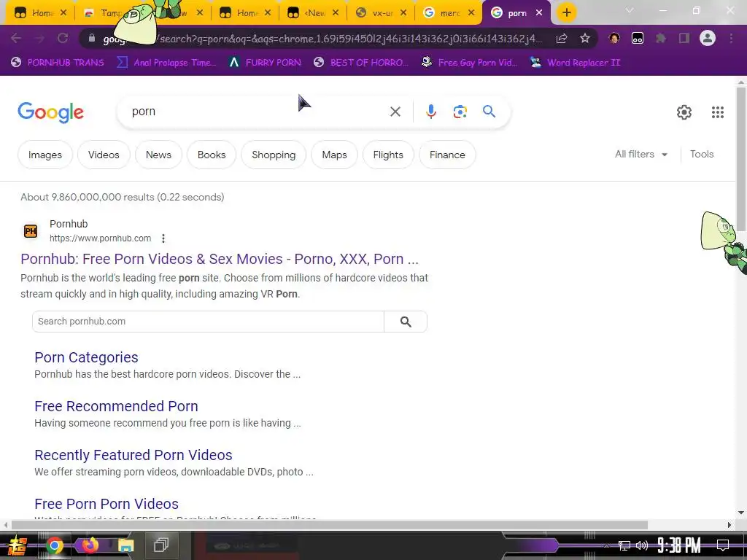
Task: Clear the search box with X
Action: click(x=395, y=112)
